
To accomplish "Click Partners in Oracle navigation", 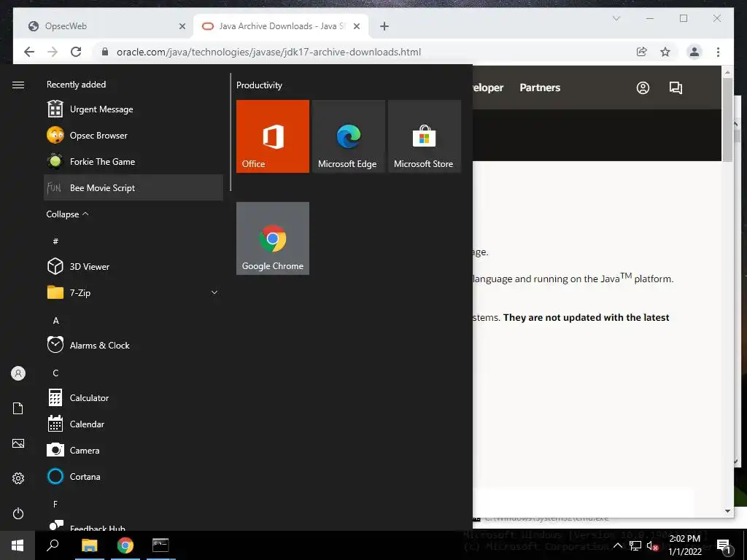I will [x=540, y=87].
